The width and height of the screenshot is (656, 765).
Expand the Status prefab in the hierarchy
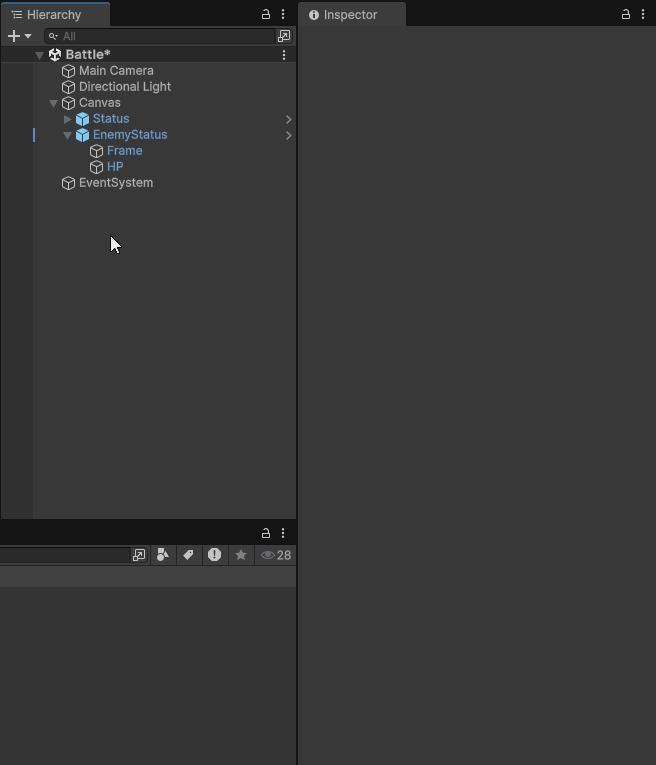(68, 119)
